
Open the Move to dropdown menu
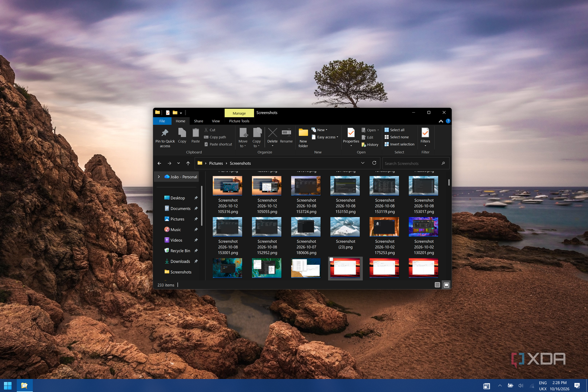click(x=243, y=138)
